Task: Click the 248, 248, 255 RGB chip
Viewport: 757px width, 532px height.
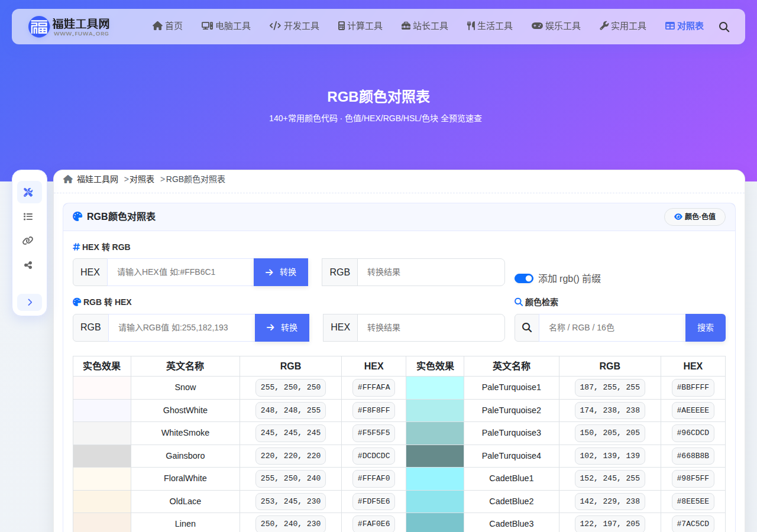Action: point(290,410)
